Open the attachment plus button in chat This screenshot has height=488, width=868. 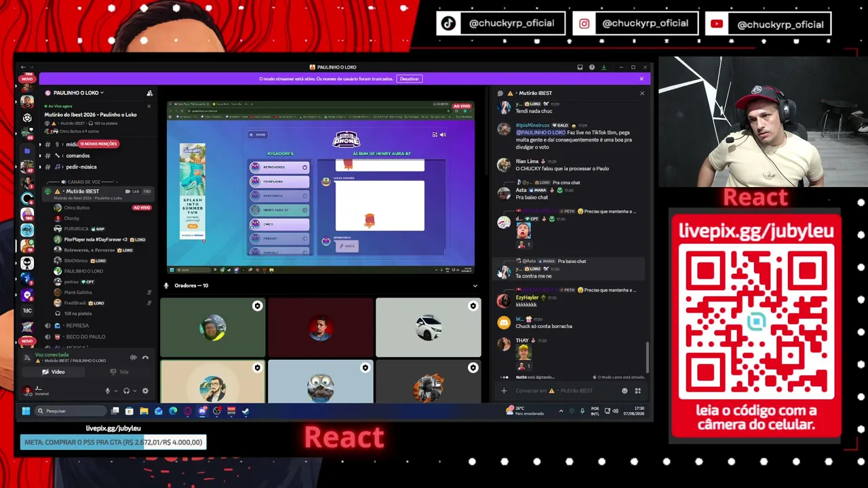pyautogui.click(x=504, y=390)
